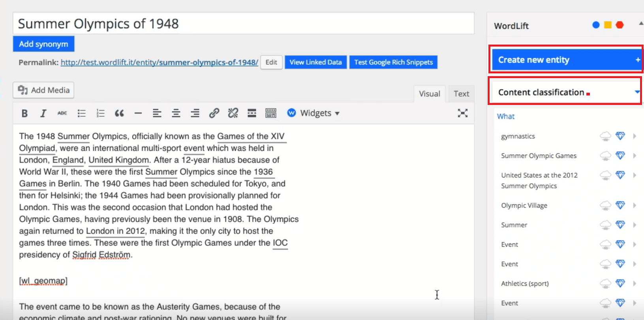Click the title field Summer Olympics of 1948
The width and height of the screenshot is (644, 320).
243,24
